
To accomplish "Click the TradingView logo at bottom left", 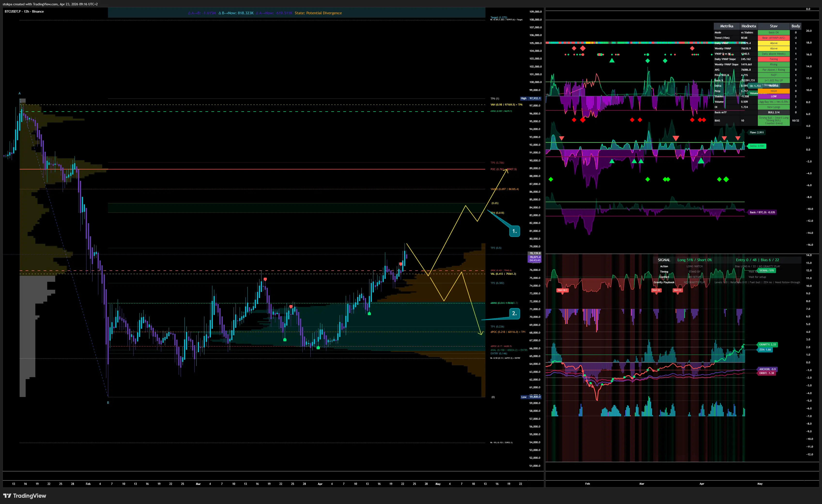I will [25, 496].
